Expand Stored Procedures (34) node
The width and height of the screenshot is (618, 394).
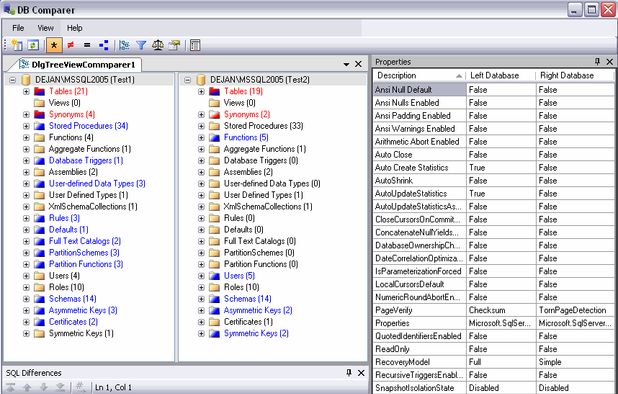[x=26, y=126]
